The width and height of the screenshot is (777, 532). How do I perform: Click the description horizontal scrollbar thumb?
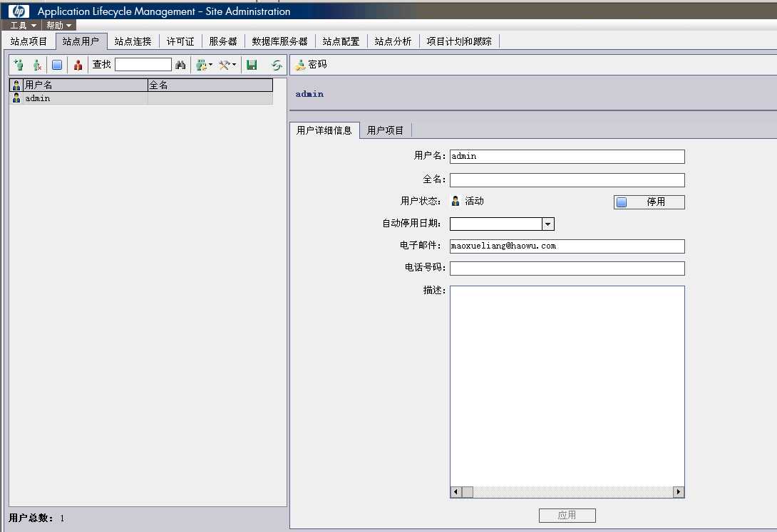coord(468,492)
